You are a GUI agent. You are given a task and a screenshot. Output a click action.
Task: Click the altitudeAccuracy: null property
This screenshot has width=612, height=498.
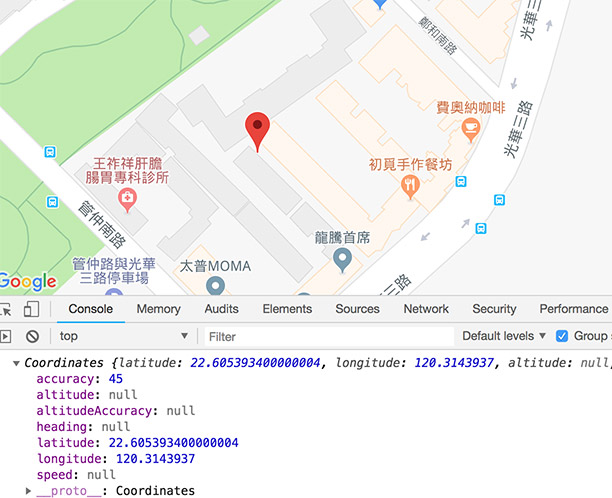click(116, 411)
